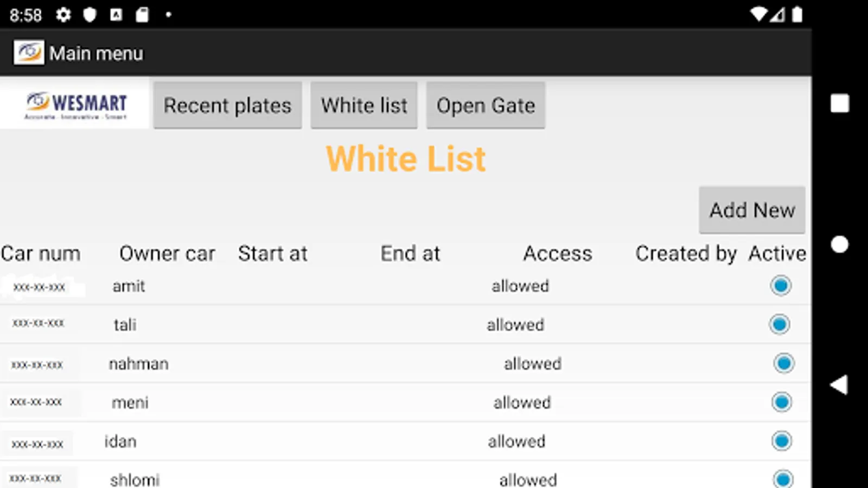
Task: Switch to the White list tab
Action: click(364, 105)
